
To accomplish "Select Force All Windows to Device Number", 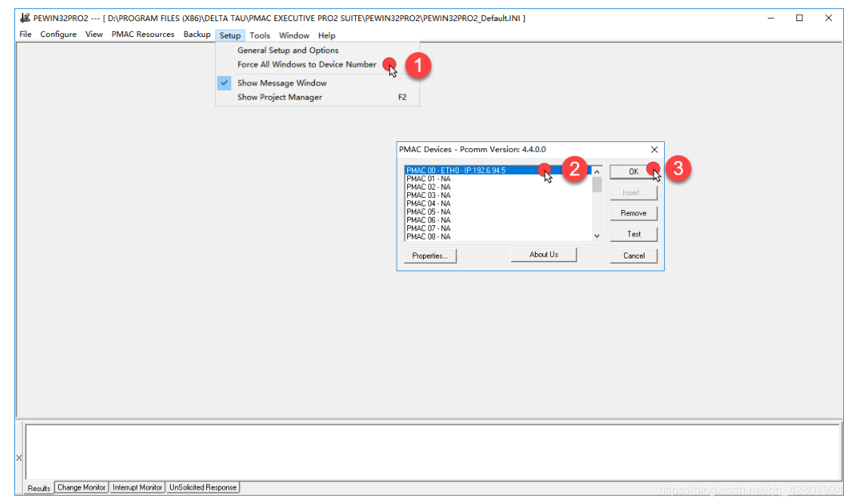I will pyautogui.click(x=317, y=64).
